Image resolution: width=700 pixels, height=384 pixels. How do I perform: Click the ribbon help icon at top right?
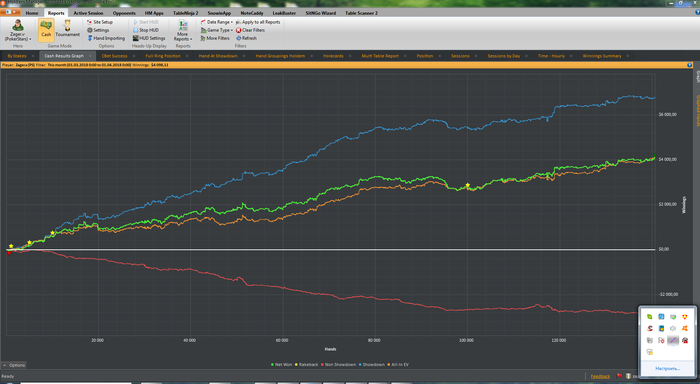click(x=697, y=13)
